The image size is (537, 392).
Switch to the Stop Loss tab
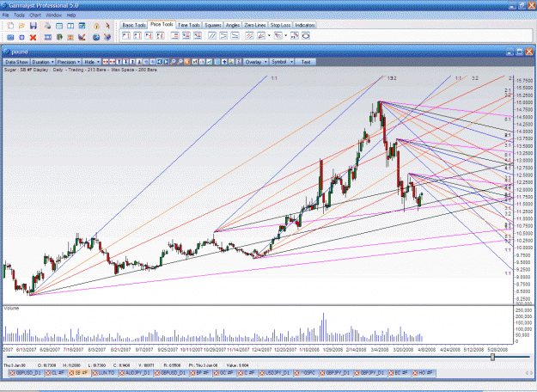click(x=280, y=25)
